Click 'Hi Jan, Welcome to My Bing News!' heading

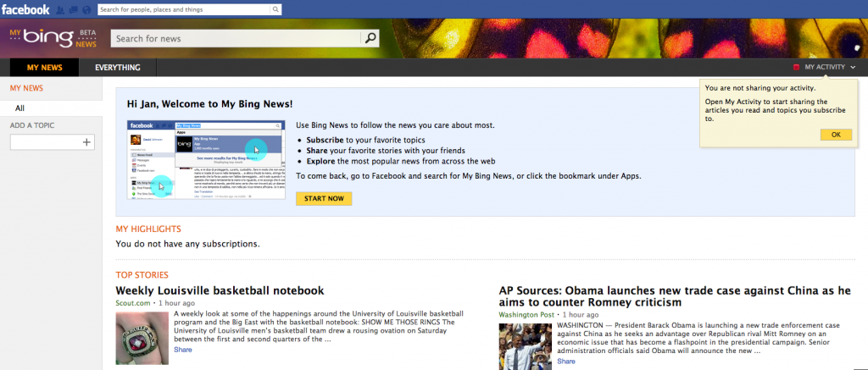click(x=210, y=103)
